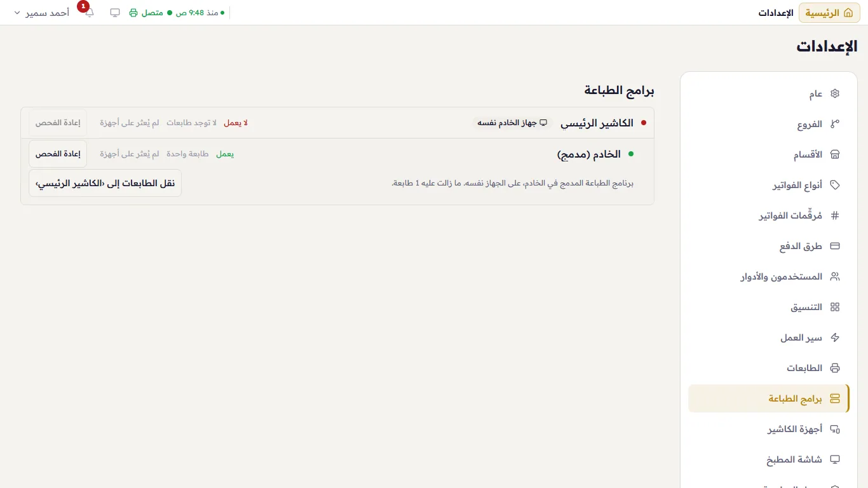Click the برامج الطباعة page heading
The height and width of the screenshot is (488, 868).
pos(620,90)
